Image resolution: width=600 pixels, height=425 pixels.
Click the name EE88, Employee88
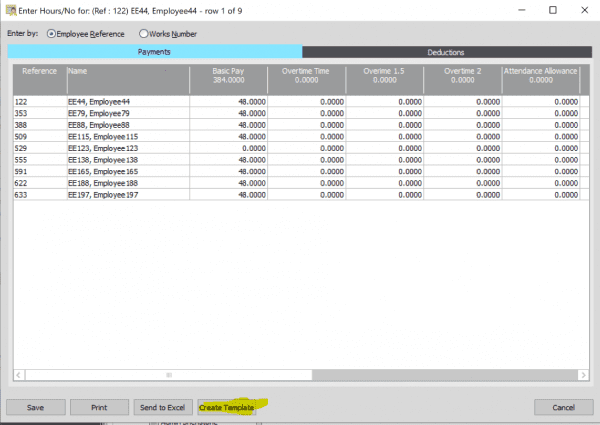click(x=99, y=125)
